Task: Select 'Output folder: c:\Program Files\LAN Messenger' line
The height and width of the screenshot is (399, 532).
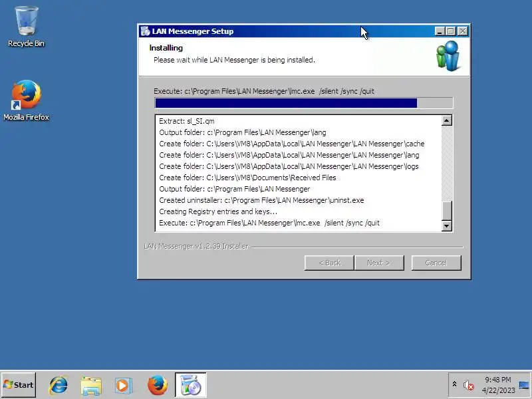Action: pyautogui.click(x=235, y=189)
